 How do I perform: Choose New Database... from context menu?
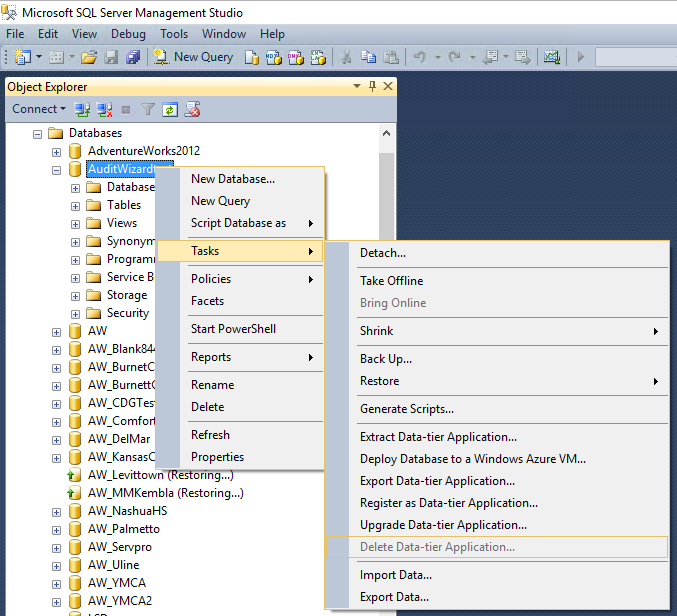click(241, 179)
